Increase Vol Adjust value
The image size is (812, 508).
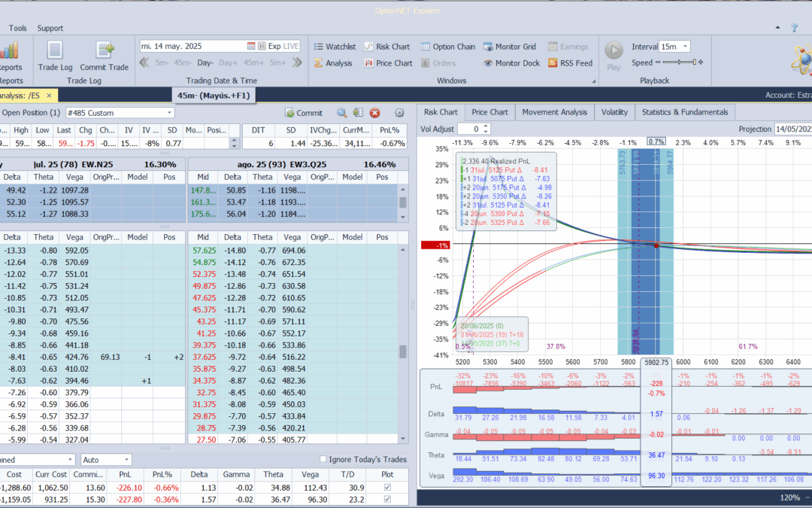point(486,126)
